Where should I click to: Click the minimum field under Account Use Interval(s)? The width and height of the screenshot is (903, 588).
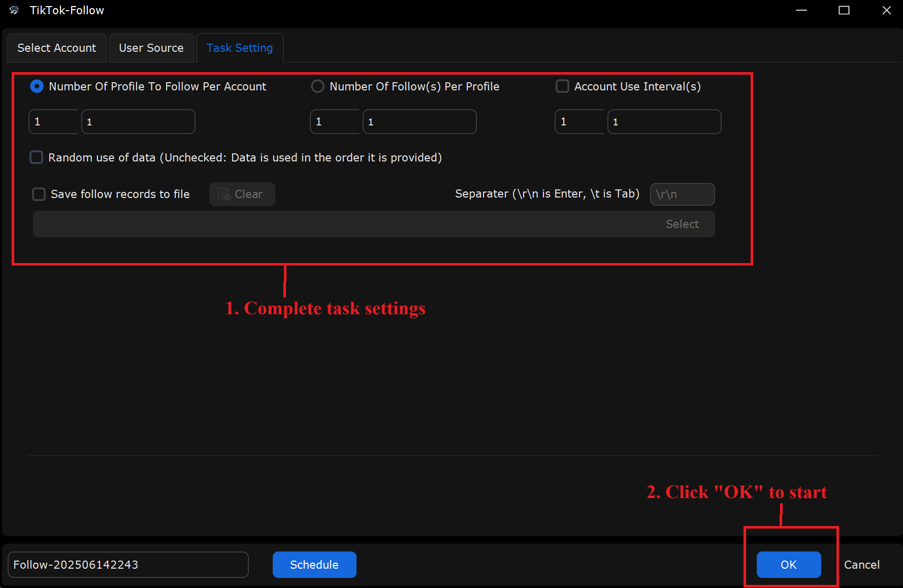click(579, 122)
